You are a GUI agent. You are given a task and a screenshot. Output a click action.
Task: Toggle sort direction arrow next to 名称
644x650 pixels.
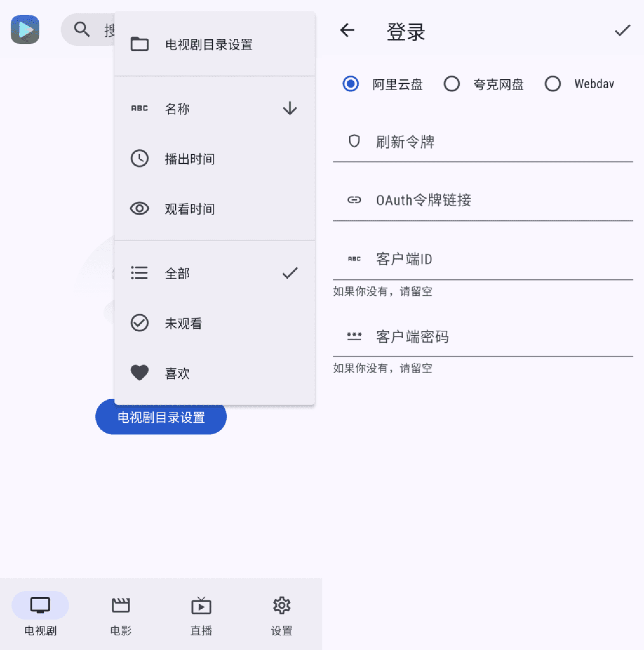point(290,108)
